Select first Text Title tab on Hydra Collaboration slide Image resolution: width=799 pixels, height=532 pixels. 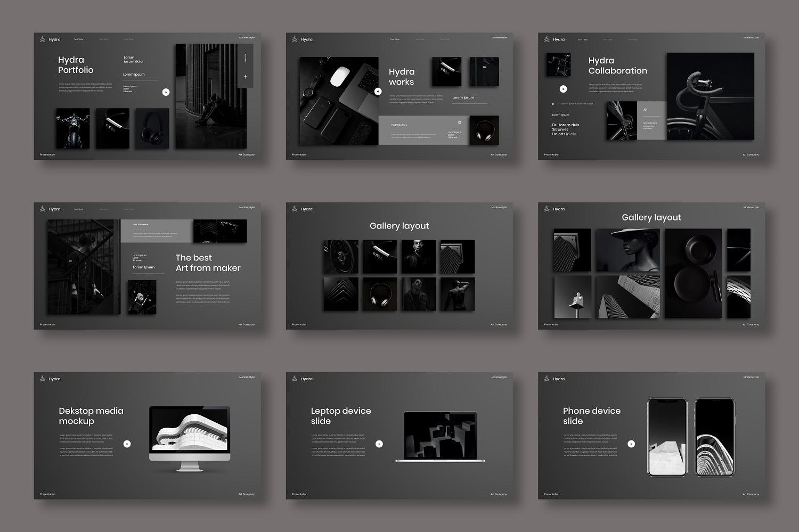(x=583, y=39)
